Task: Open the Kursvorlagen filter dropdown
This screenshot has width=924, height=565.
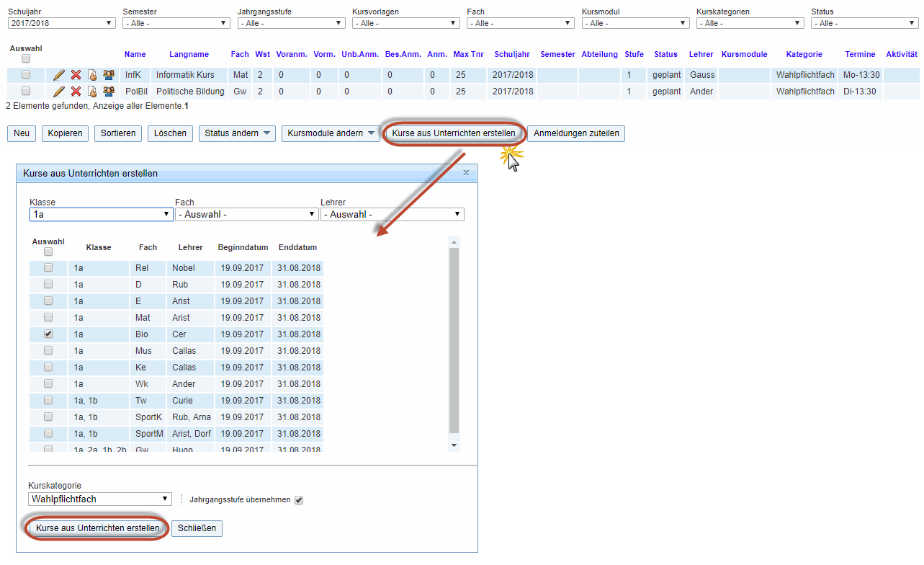Action: click(405, 23)
